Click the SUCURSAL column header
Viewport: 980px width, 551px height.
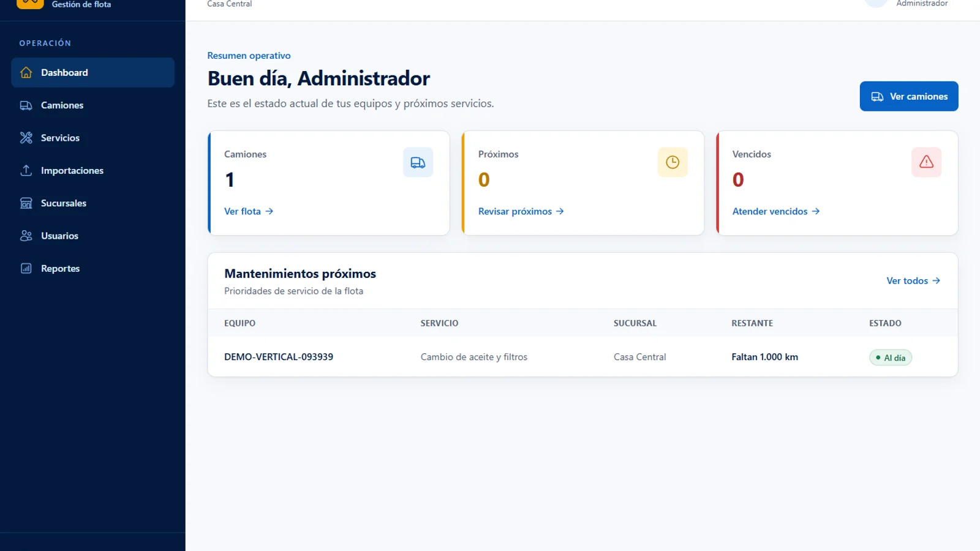(x=635, y=323)
